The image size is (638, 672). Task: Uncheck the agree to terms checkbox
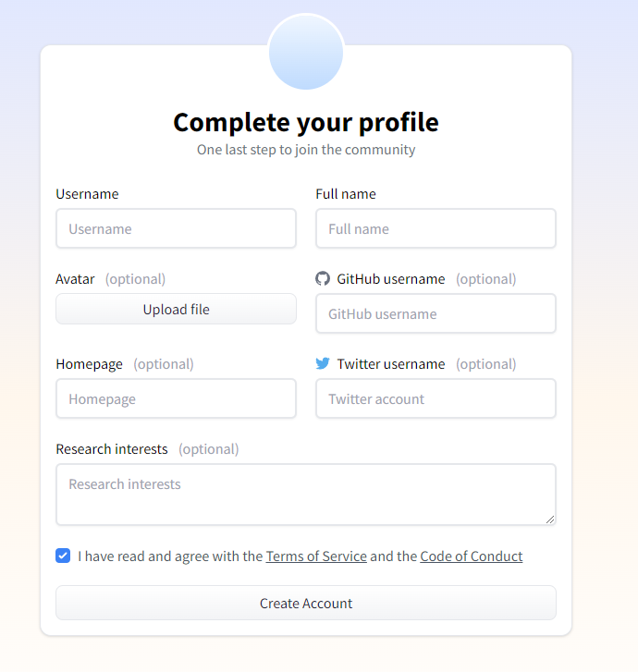(x=63, y=556)
